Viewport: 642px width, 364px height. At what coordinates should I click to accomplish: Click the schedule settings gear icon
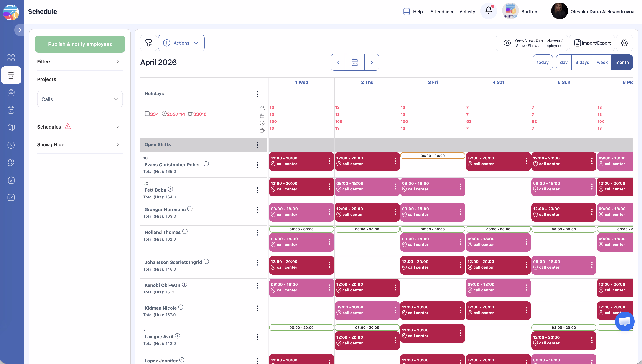(x=624, y=43)
